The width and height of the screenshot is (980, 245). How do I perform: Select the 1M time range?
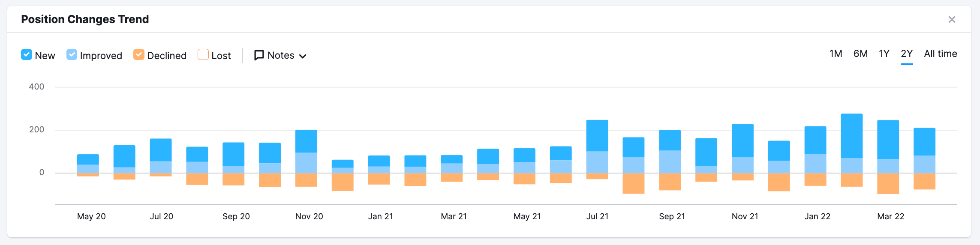pos(836,54)
